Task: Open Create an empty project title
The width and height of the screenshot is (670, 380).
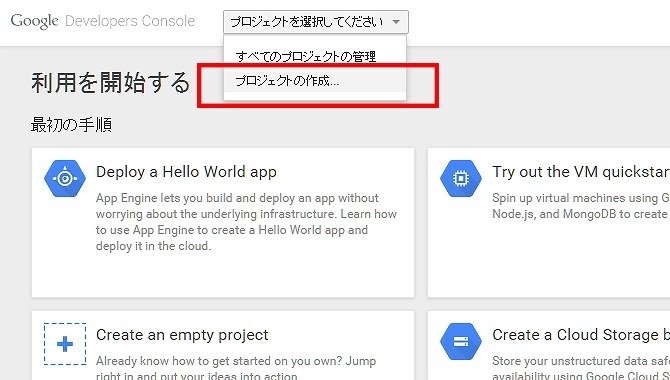Action: [182, 335]
